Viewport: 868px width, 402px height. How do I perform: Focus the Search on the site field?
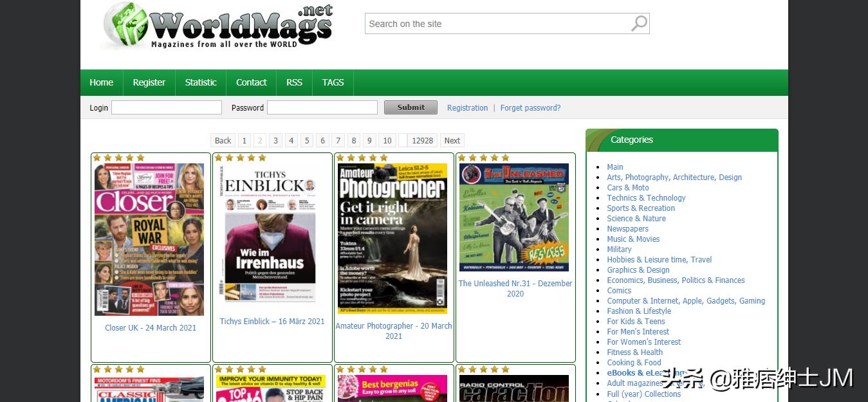click(497, 24)
